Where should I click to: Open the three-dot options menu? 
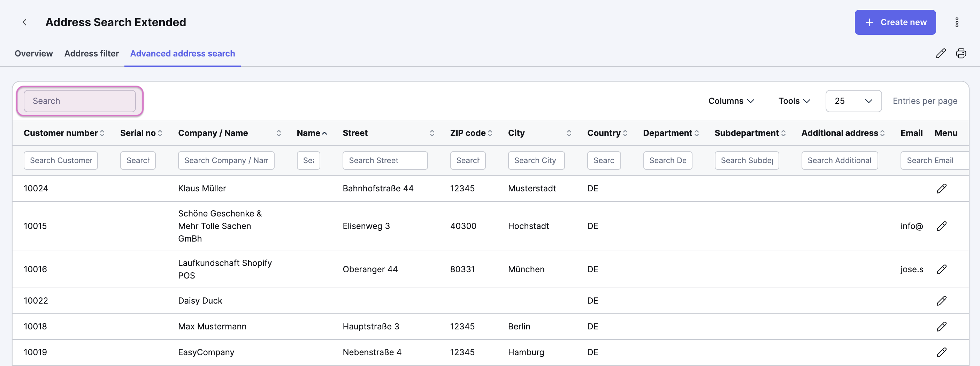tap(956, 22)
